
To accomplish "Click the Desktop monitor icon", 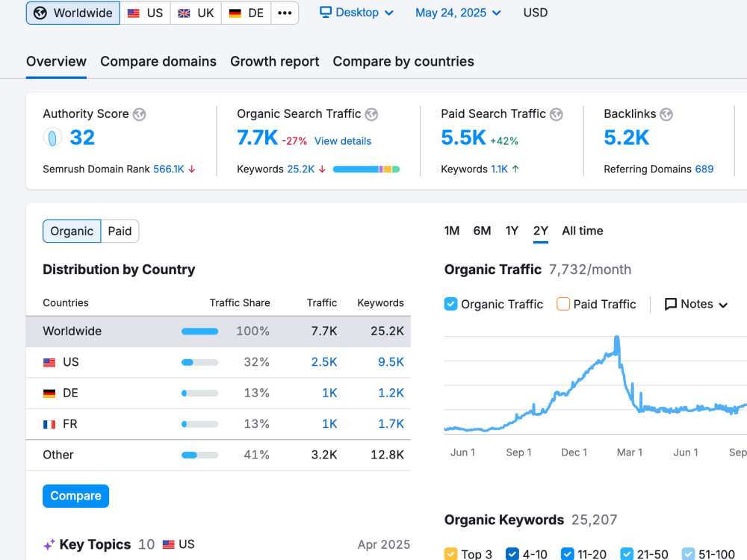I will (326, 13).
